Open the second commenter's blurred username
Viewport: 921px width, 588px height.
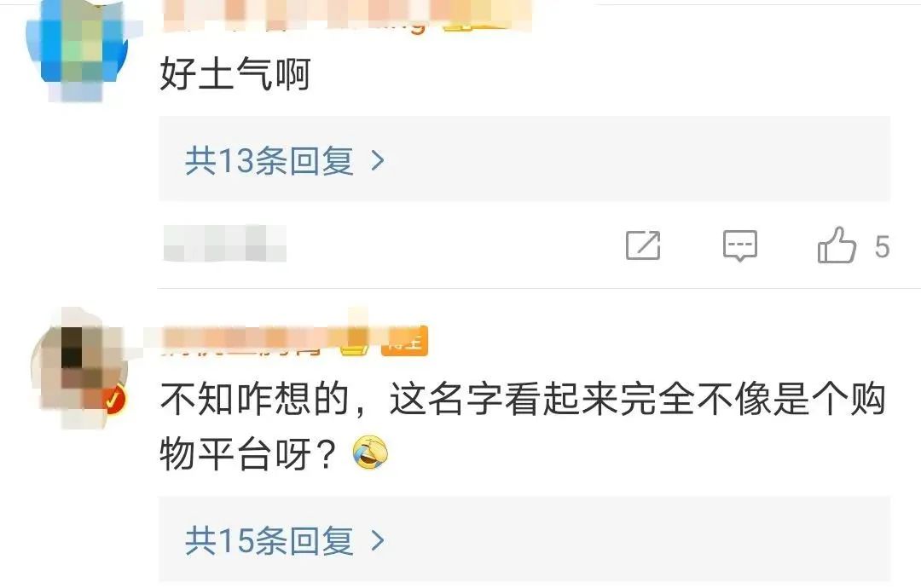click(x=242, y=340)
